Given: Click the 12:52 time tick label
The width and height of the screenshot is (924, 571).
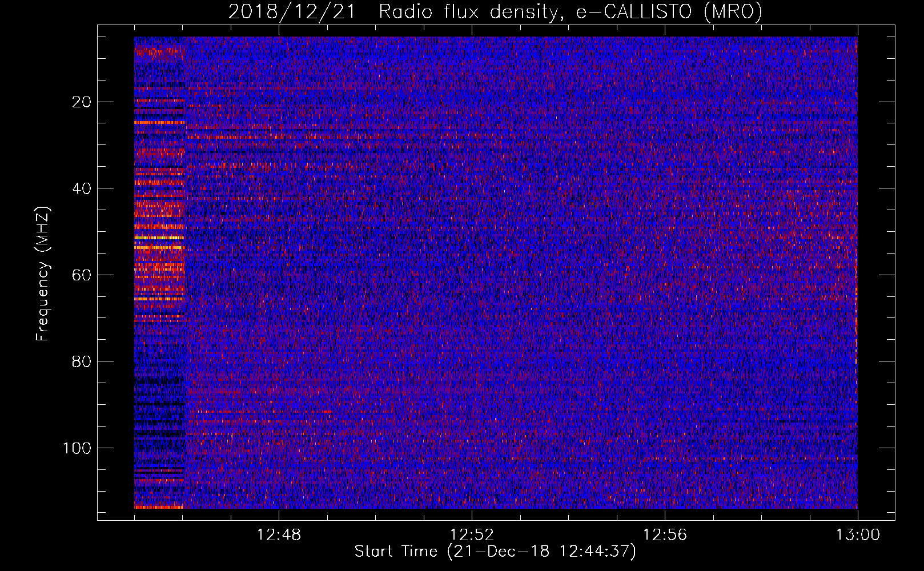Looking at the screenshot, I should point(472,535).
